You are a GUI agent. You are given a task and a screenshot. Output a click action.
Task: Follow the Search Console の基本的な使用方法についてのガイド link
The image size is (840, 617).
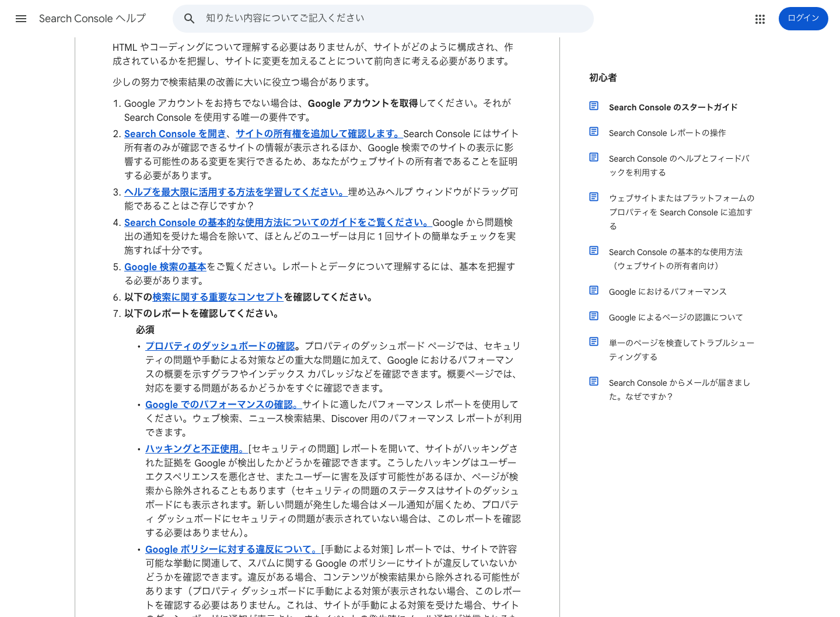click(x=278, y=222)
